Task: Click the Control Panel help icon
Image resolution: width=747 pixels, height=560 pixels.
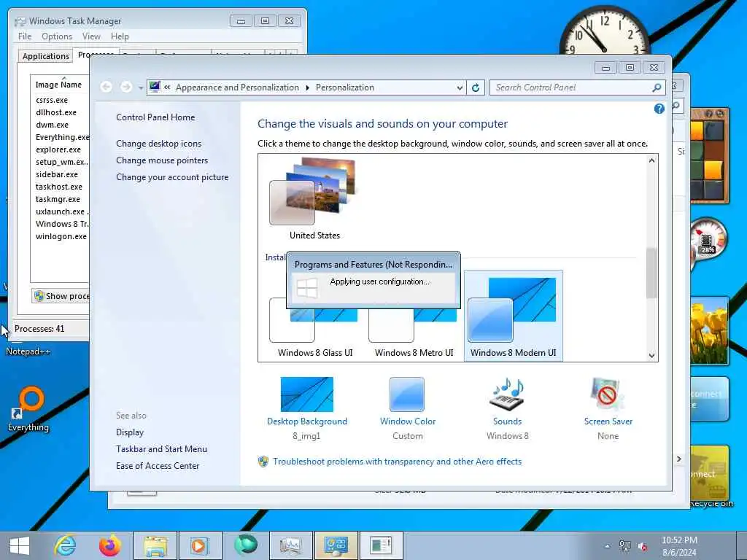Action: pyautogui.click(x=659, y=109)
